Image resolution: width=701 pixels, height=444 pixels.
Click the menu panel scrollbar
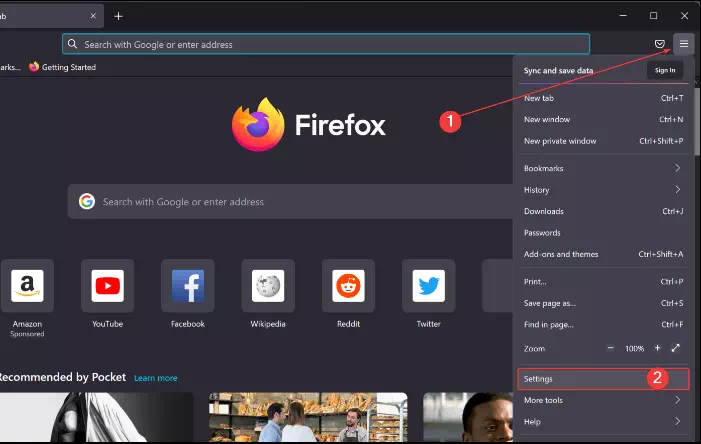(697, 121)
